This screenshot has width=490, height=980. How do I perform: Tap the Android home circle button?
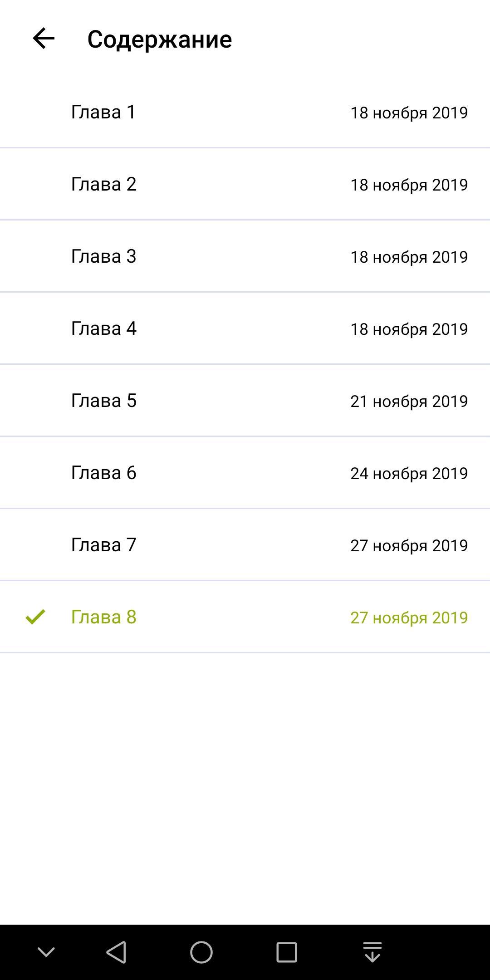click(201, 952)
